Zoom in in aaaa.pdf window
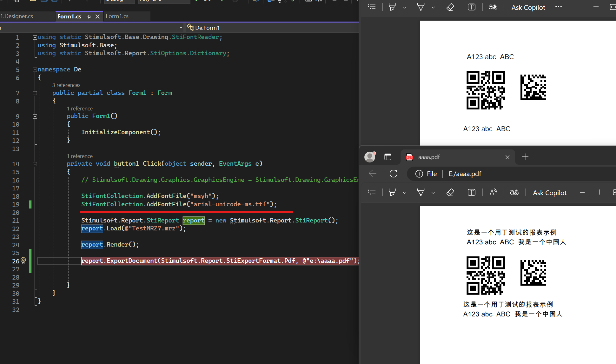 tap(599, 192)
